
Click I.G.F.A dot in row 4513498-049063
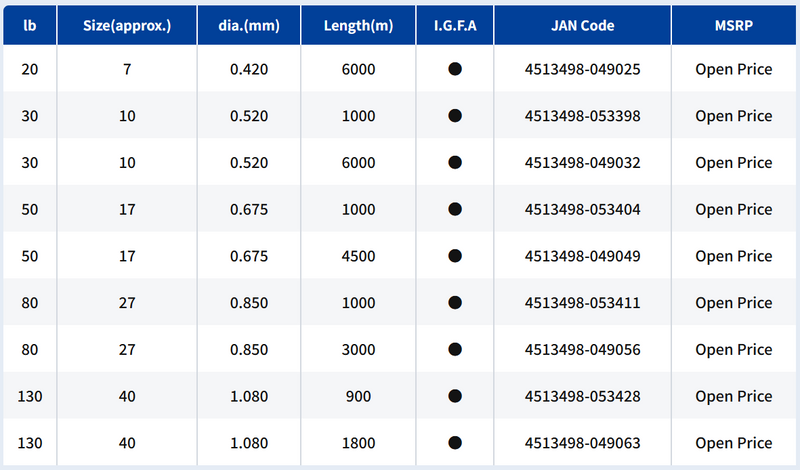pos(455,443)
